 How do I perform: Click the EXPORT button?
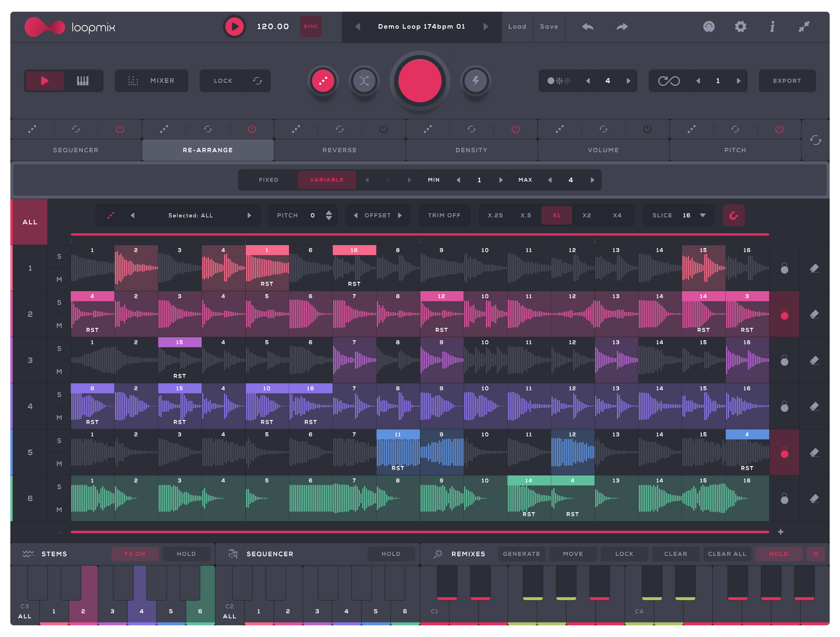pyautogui.click(x=787, y=81)
